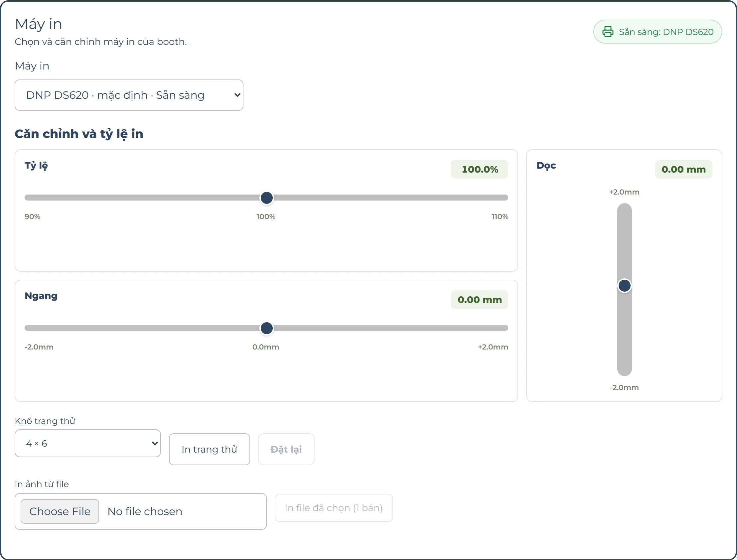Viewport: 737px width, 560px height.
Task: Click the 0.00 mm value in Ngang card
Action: 480,300
